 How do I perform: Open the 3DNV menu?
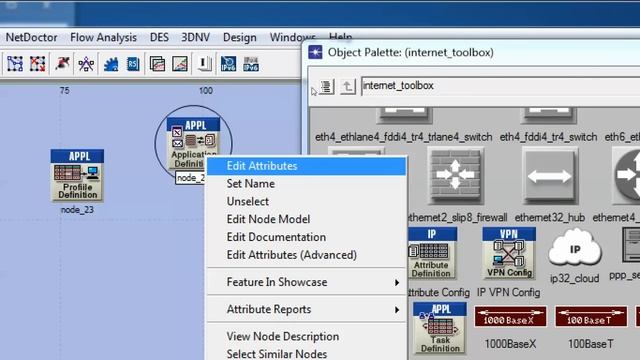[x=196, y=38]
